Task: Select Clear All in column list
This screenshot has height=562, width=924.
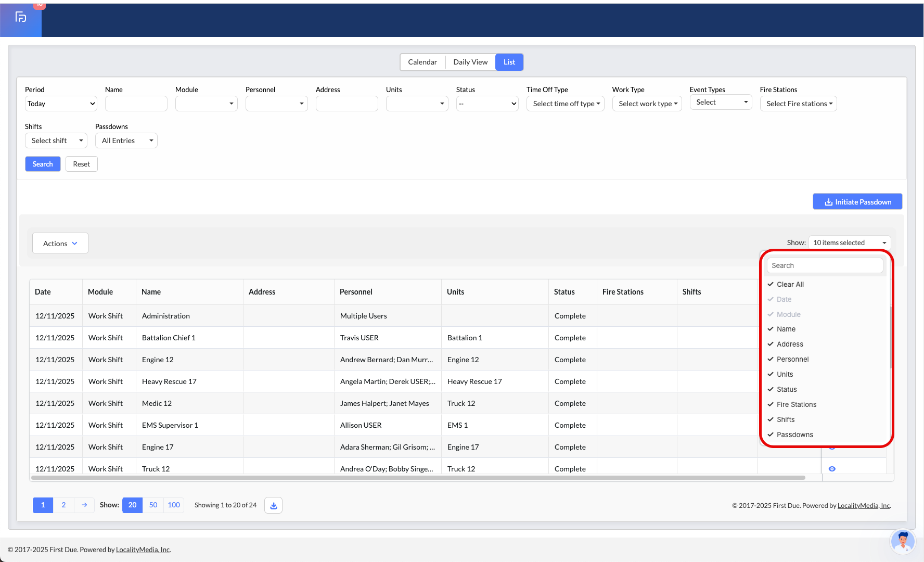Action: [x=790, y=285]
